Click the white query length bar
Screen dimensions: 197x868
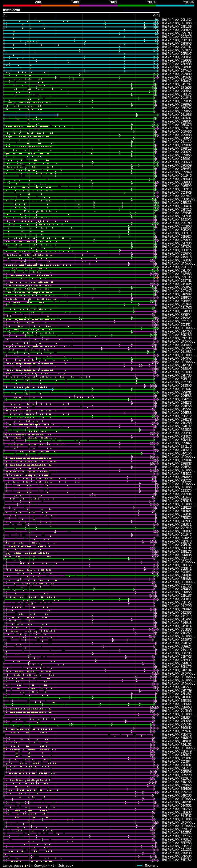(81, 13)
